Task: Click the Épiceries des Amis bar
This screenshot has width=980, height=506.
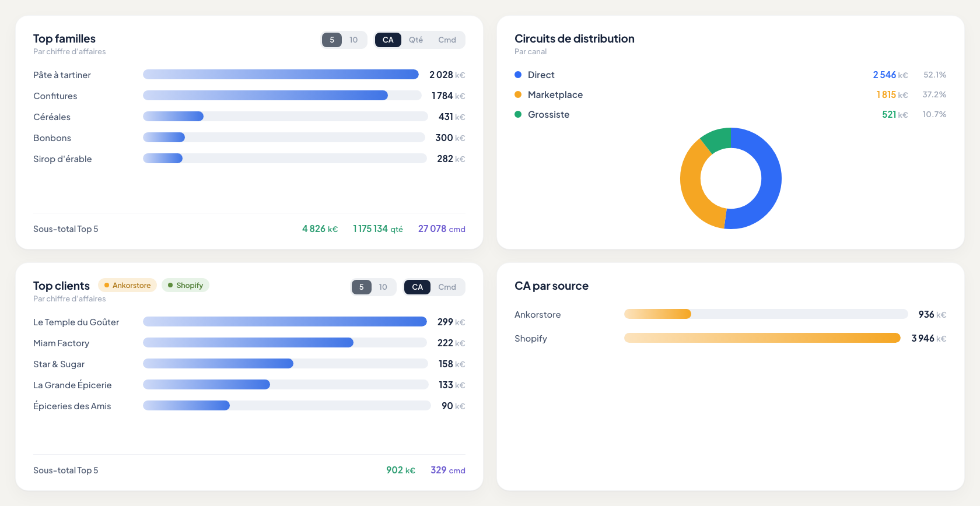Action: point(186,406)
